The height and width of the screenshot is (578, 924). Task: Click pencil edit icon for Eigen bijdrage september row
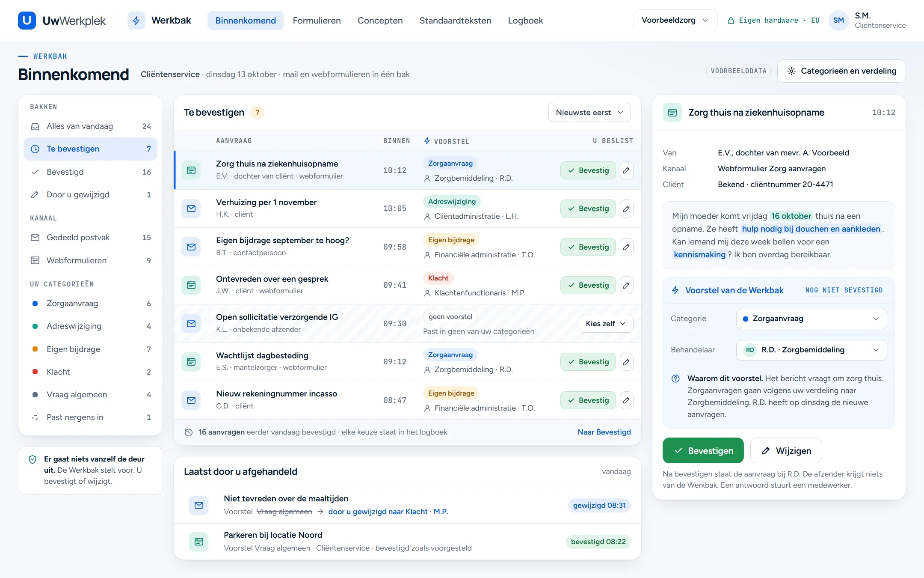pos(626,247)
